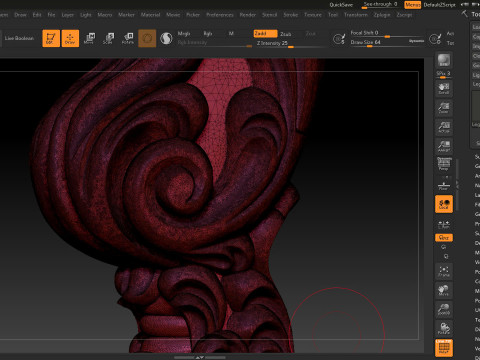Open the Texture menu

point(313,15)
